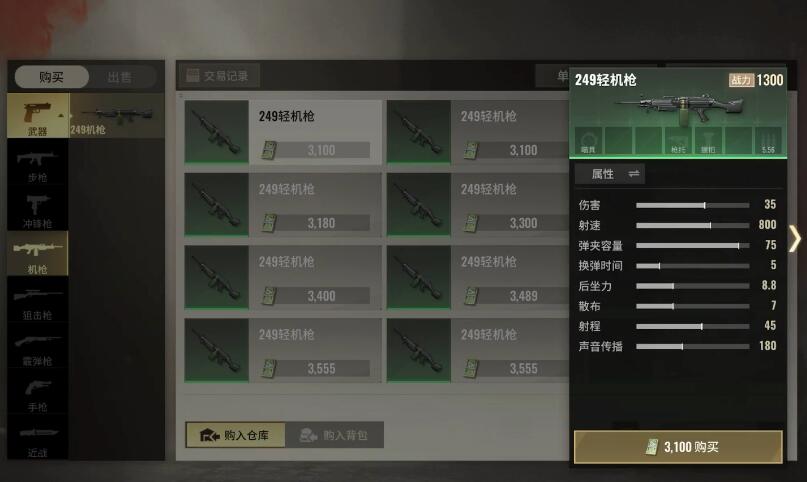Image resolution: width=807 pixels, height=482 pixels.
Task: Toggle the 属性 attribute swap view
Action: [610, 174]
